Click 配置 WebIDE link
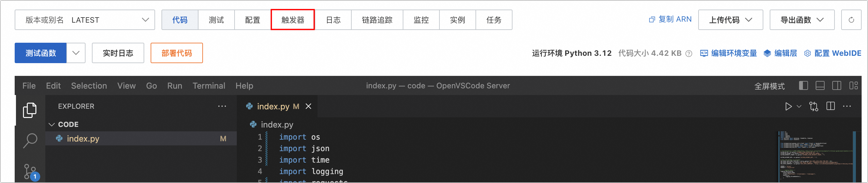Image resolution: width=868 pixels, height=183 pixels. tap(838, 53)
